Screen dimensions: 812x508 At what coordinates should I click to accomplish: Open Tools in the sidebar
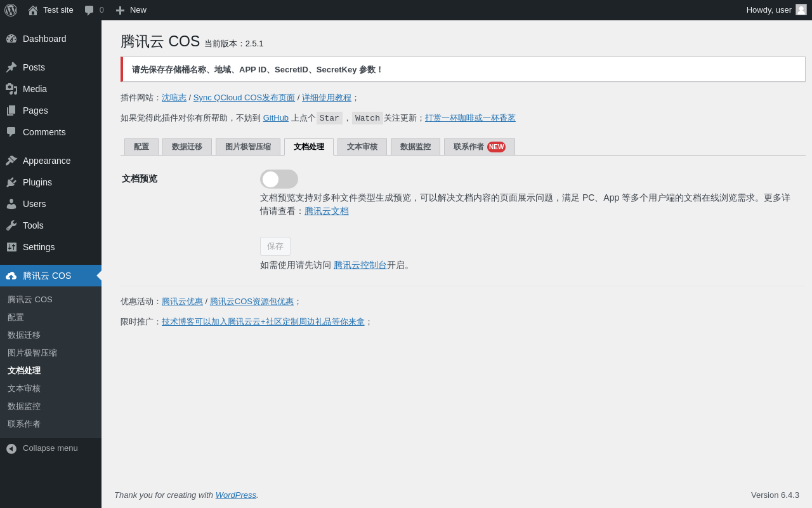pyautogui.click(x=51, y=225)
